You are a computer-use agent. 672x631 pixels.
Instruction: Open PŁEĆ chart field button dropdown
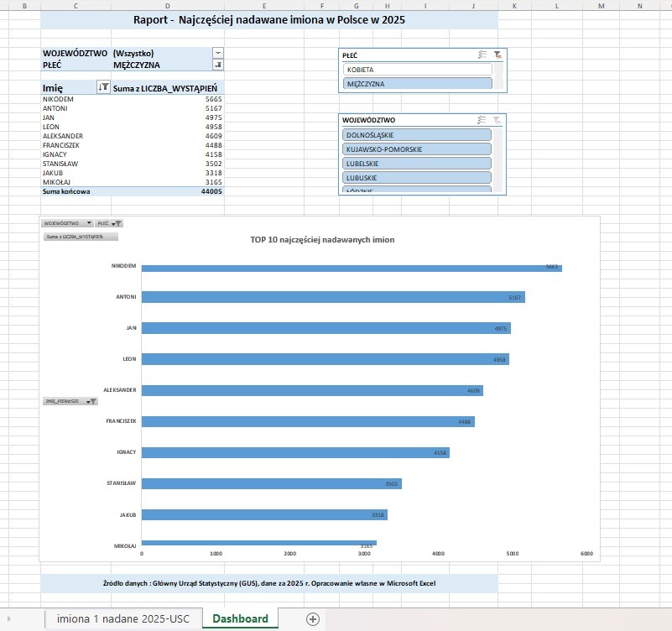click(109, 223)
